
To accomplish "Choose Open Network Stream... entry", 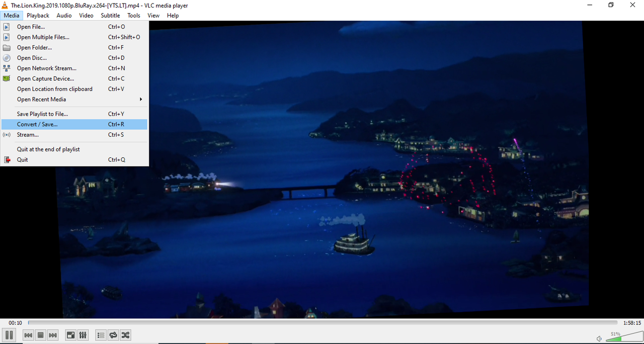I will point(74,68).
